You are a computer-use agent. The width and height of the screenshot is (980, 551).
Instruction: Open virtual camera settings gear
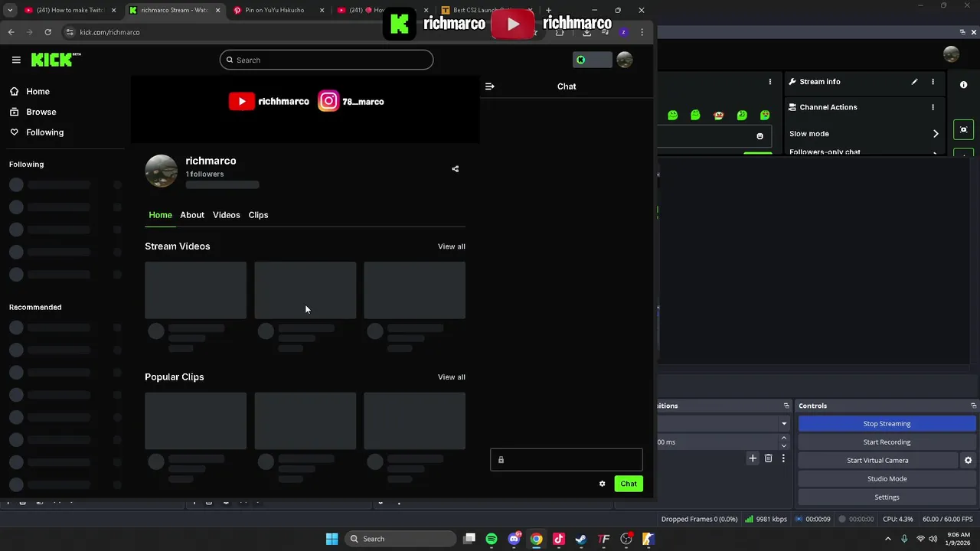tap(968, 461)
